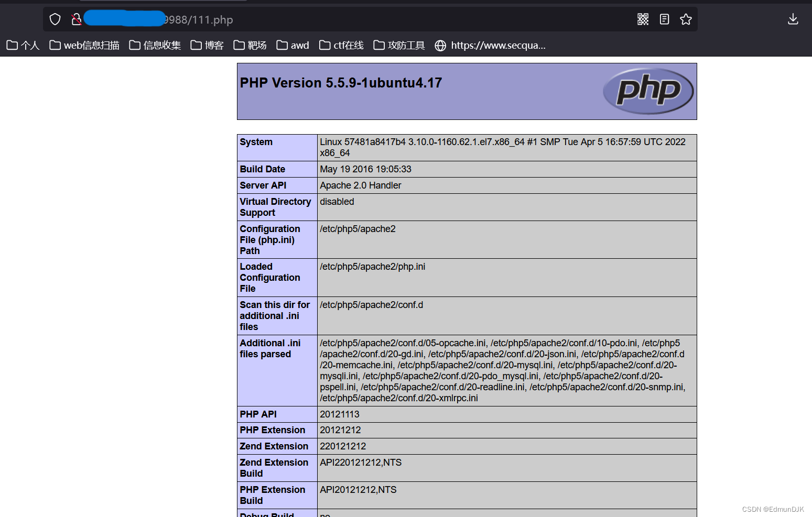This screenshot has height=517, width=812.
Task: Open the awd bookmarks folder
Action: (293, 46)
